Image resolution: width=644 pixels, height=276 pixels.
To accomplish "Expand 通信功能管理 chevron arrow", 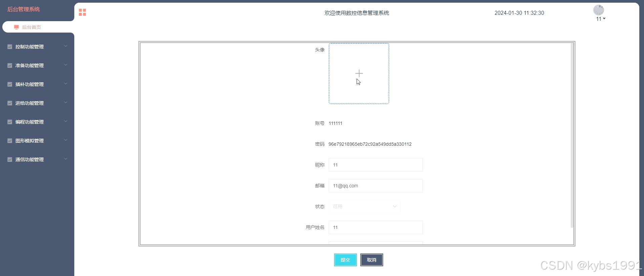I will point(66,159).
